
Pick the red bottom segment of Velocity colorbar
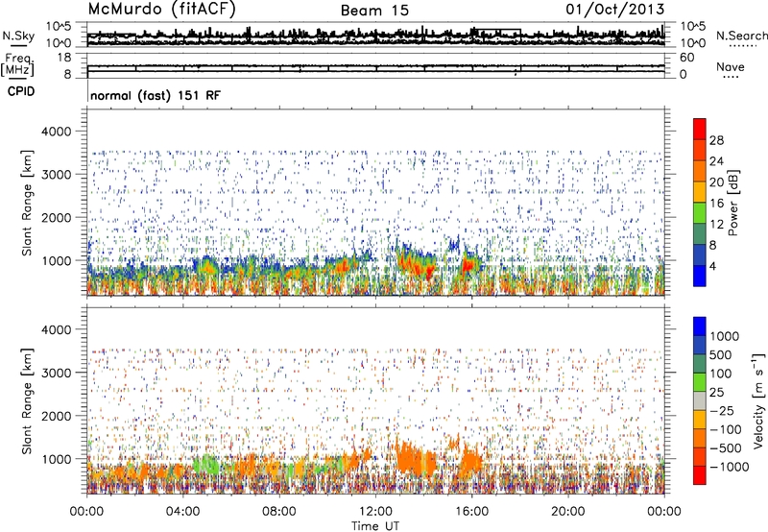coord(700,475)
